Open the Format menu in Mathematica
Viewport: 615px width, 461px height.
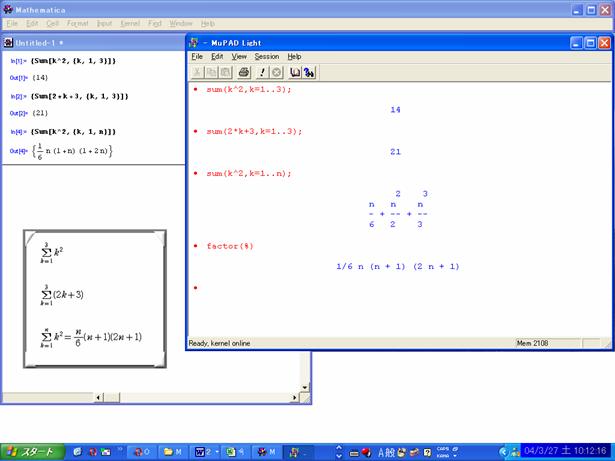coord(77,23)
